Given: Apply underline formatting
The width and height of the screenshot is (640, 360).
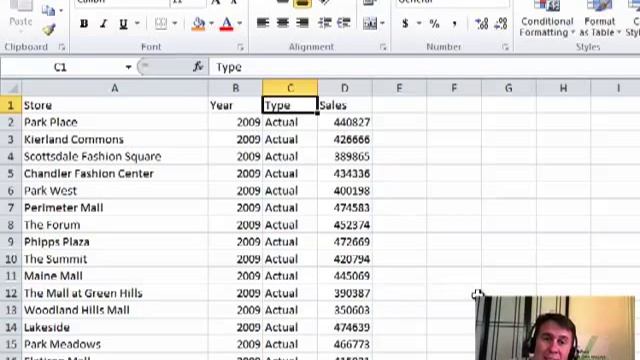Looking at the screenshot, I should [123, 24].
